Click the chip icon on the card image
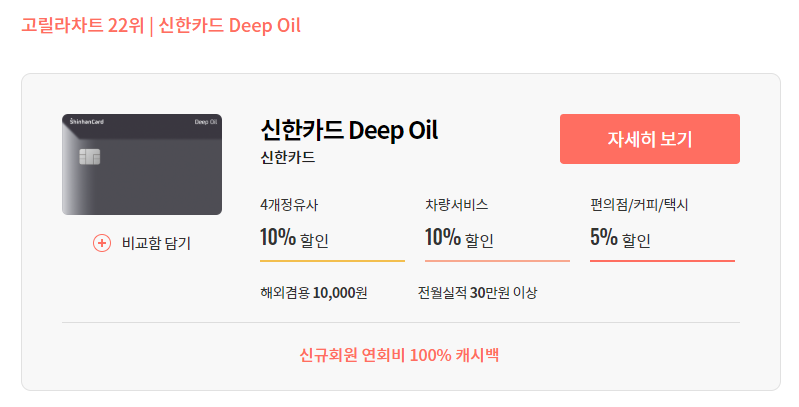This screenshot has width=799, height=407. 90,157
